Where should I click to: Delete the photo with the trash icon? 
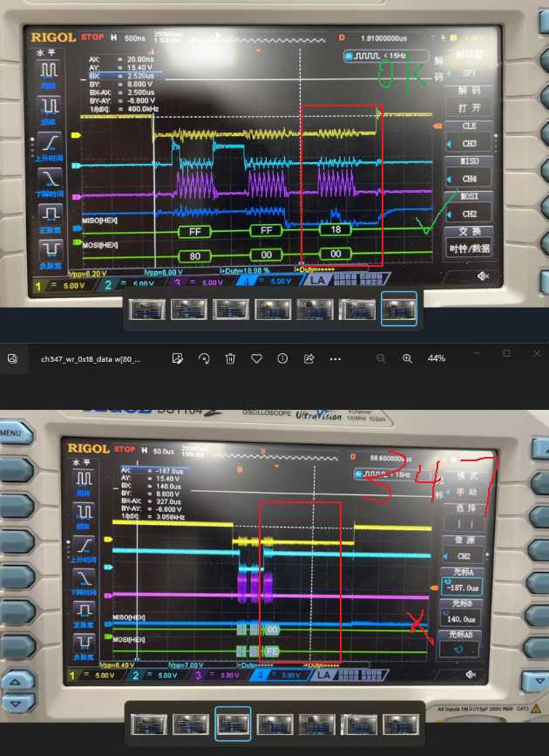[x=230, y=358]
